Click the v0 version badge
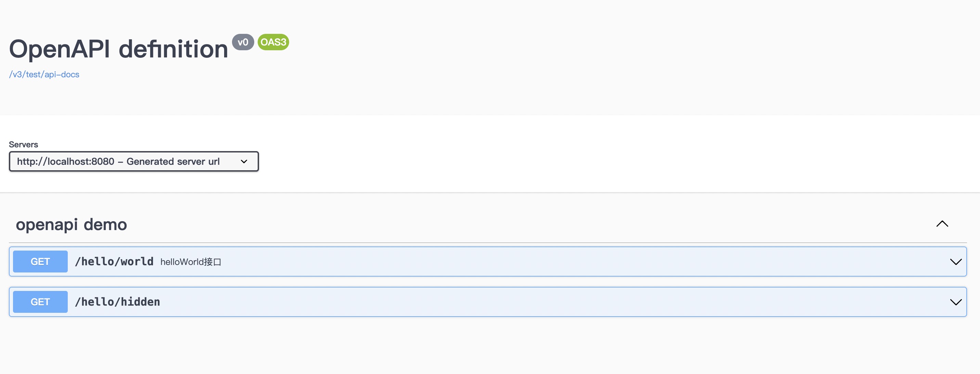This screenshot has height=374, width=980. [x=243, y=42]
